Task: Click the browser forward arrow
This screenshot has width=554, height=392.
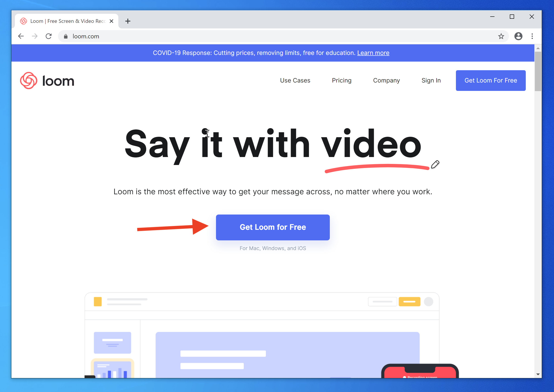Action: [35, 36]
